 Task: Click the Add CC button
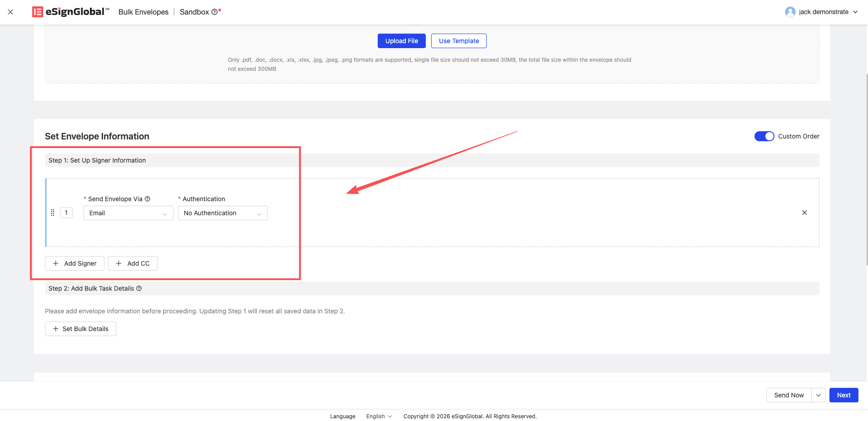point(133,263)
